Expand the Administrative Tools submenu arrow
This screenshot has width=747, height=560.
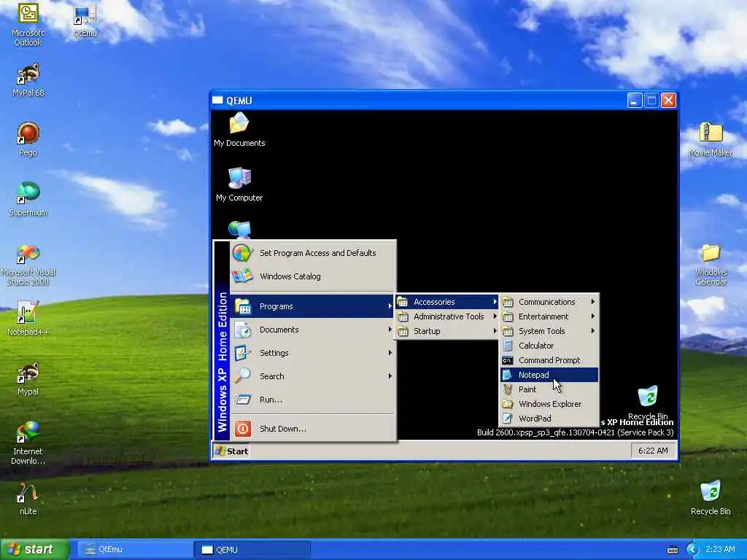495,316
